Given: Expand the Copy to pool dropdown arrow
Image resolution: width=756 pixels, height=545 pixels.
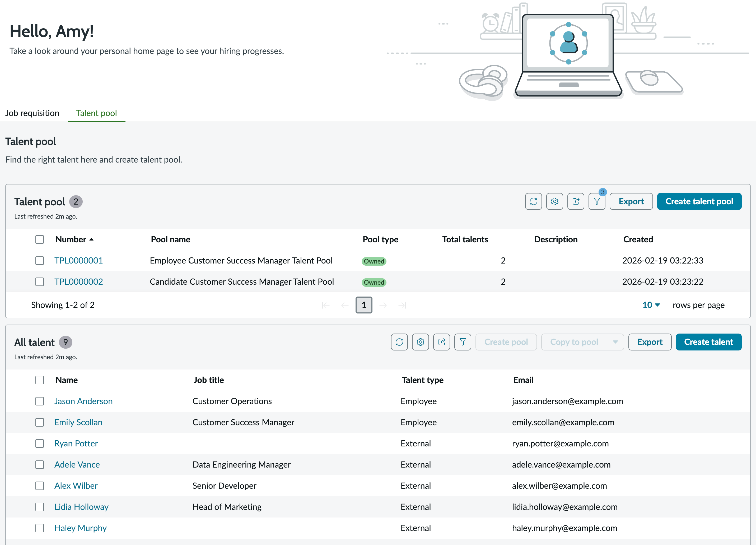Looking at the screenshot, I should pyautogui.click(x=615, y=342).
